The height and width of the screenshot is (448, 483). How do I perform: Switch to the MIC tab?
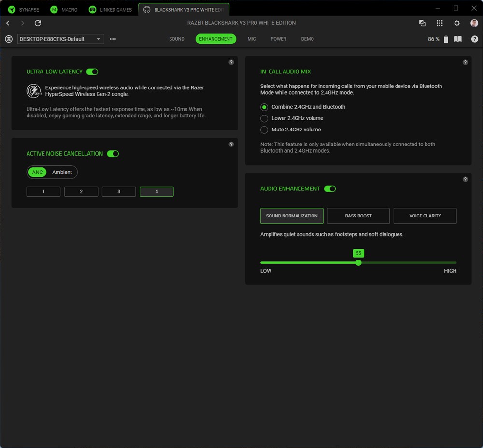(252, 39)
